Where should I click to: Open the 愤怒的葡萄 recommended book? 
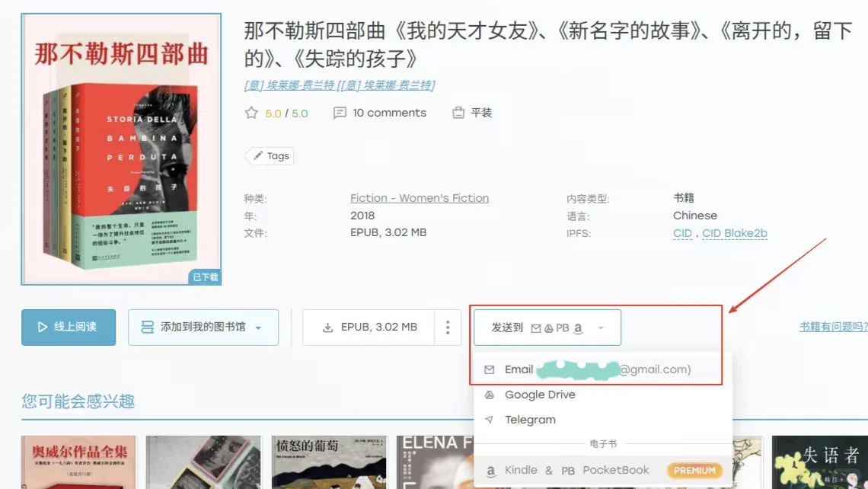coord(330,462)
